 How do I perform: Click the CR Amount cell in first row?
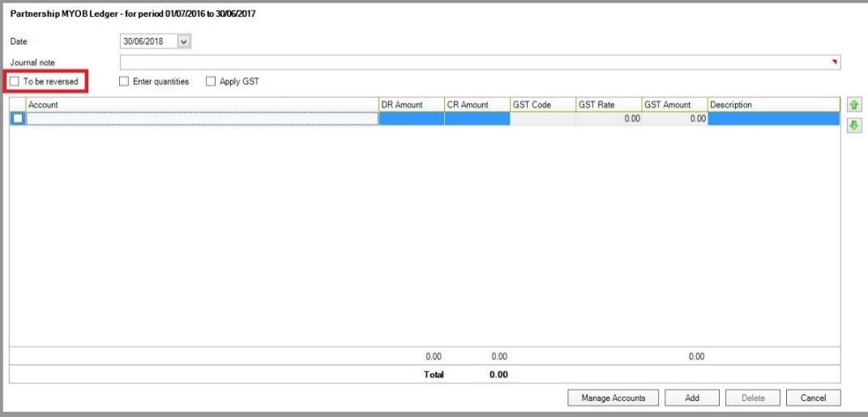[477, 119]
